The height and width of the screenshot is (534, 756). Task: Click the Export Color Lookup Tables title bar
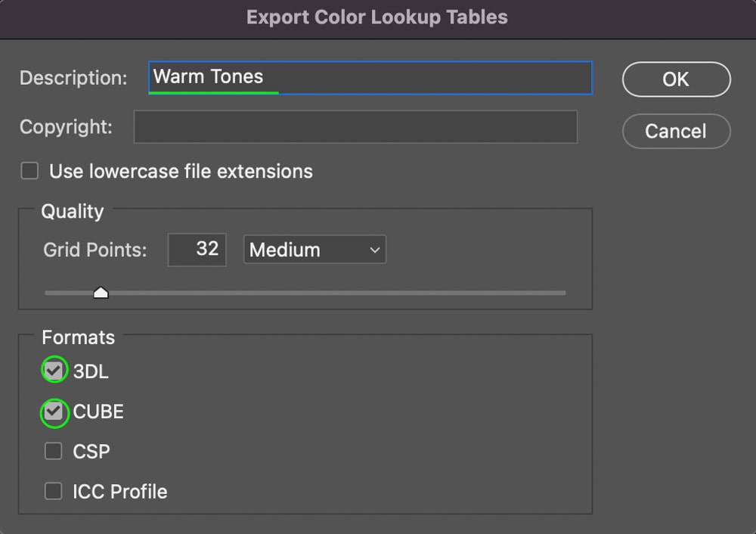point(377,17)
